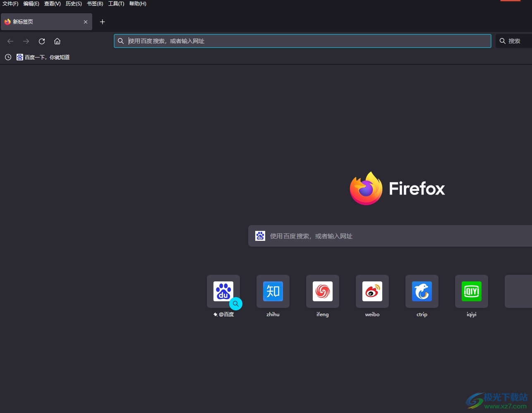The image size is (532, 413).
Task: Go back with the back arrow
Action: (x=10, y=41)
